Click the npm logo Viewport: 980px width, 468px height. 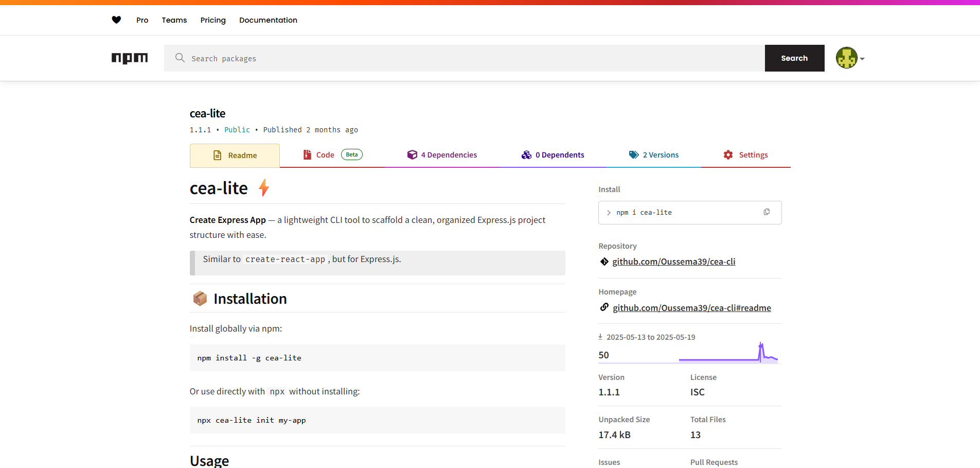[x=130, y=58]
